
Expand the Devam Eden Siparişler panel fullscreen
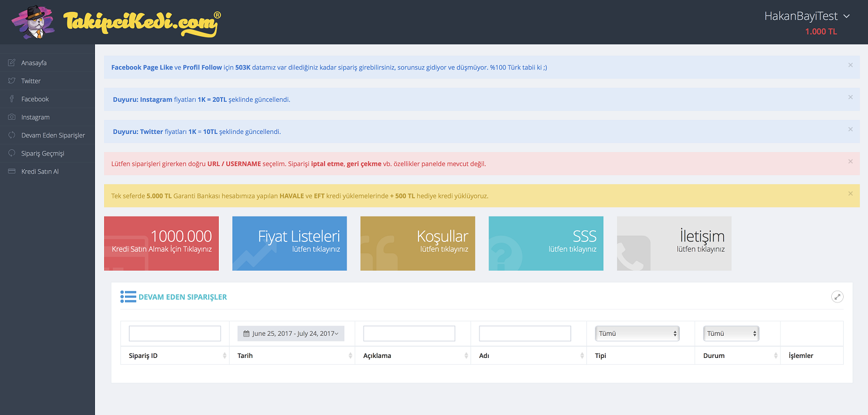pyautogui.click(x=837, y=296)
